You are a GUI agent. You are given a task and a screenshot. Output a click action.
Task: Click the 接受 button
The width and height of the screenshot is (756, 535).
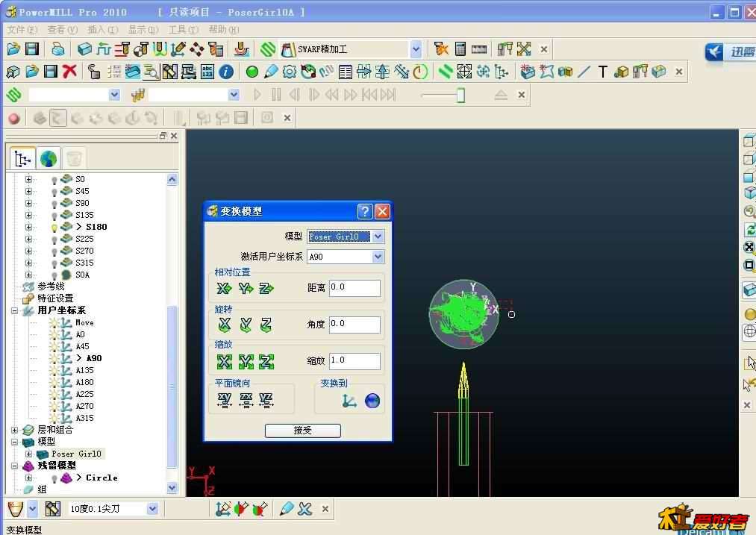(x=303, y=431)
